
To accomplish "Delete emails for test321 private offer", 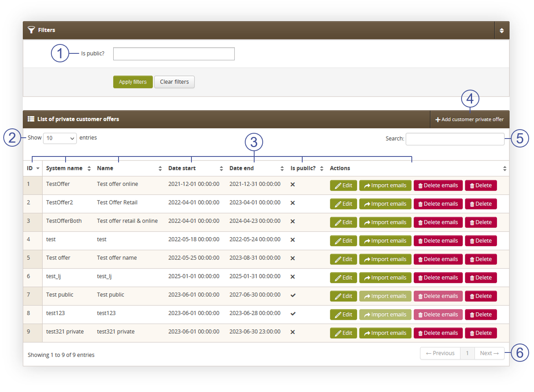I will (438, 333).
